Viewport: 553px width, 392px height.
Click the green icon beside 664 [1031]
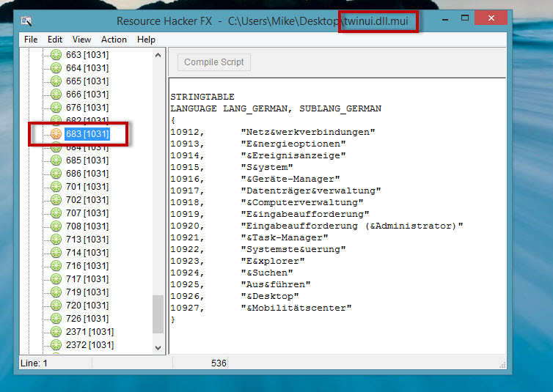[x=56, y=67]
